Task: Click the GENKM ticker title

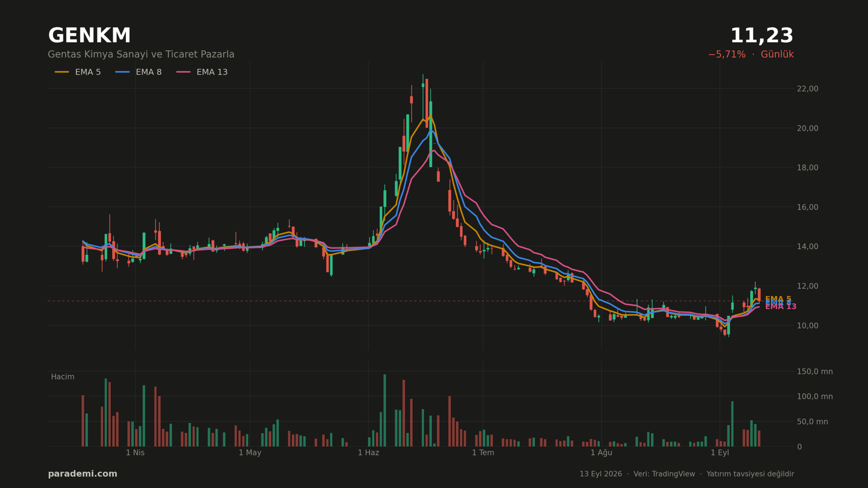Action: (x=90, y=36)
